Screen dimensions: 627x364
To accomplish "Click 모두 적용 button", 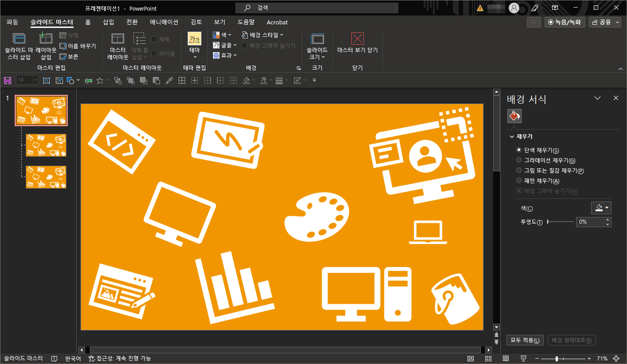I will pyautogui.click(x=525, y=340).
